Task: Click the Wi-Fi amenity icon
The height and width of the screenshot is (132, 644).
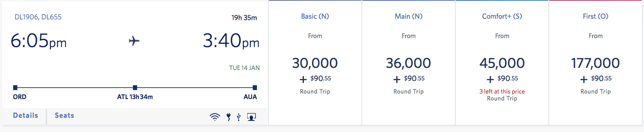Action: [x=215, y=117]
